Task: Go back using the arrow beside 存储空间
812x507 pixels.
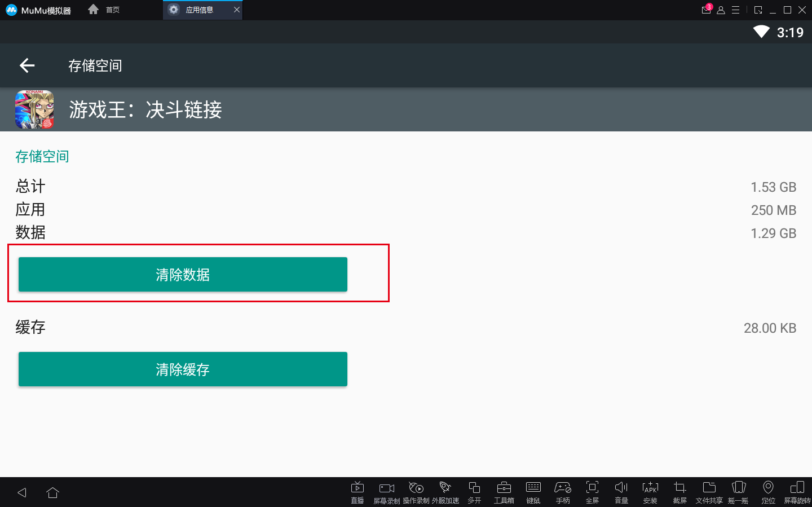Action: coord(27,65)
